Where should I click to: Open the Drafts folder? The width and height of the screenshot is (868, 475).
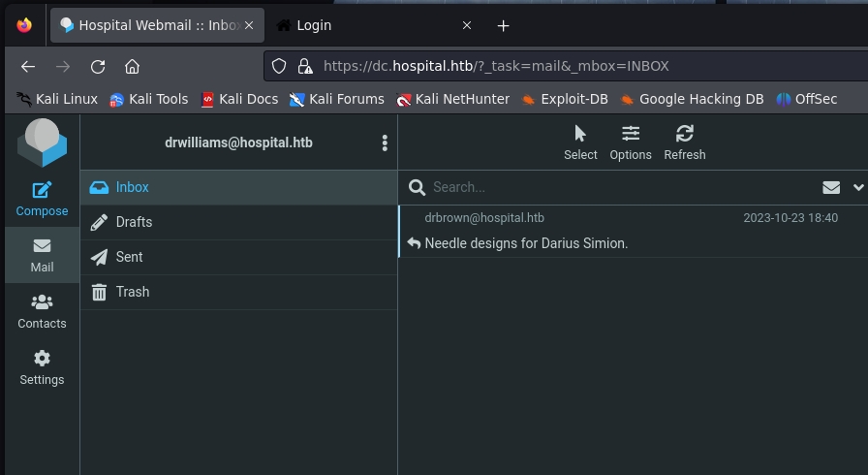134,222
